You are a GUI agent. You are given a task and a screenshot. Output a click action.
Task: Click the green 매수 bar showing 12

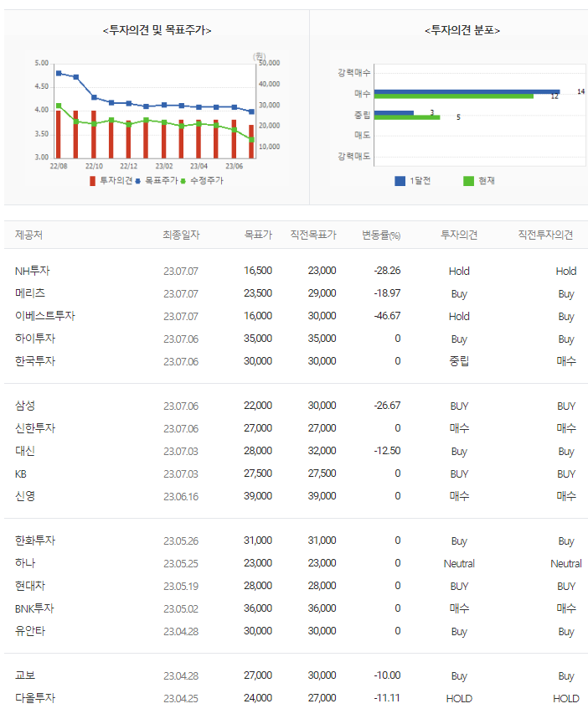454,96
